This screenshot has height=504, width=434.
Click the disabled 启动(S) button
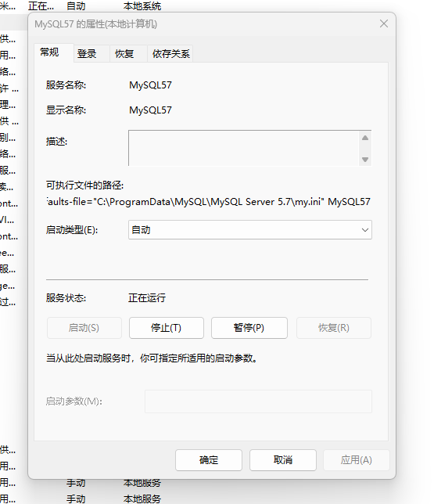point(84,328)
